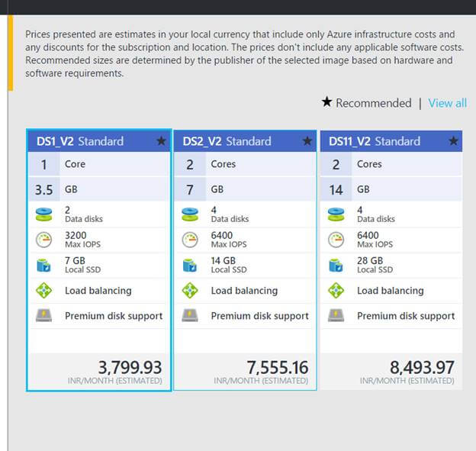Click the Max IOPS gauge icon in DS1_V2
The image size is (476, 451).
pyautogui.click(x=43, y=240)
